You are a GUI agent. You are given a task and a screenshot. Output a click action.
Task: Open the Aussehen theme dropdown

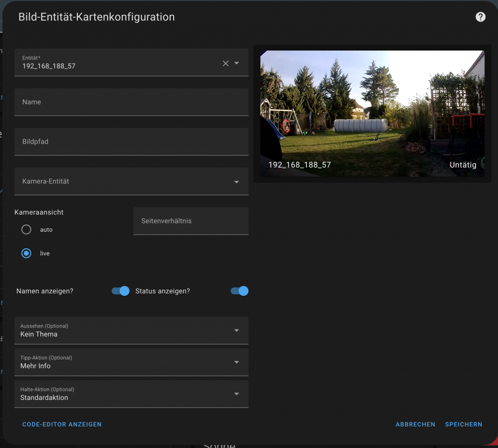pyautogui.click(x=131, y=330)
